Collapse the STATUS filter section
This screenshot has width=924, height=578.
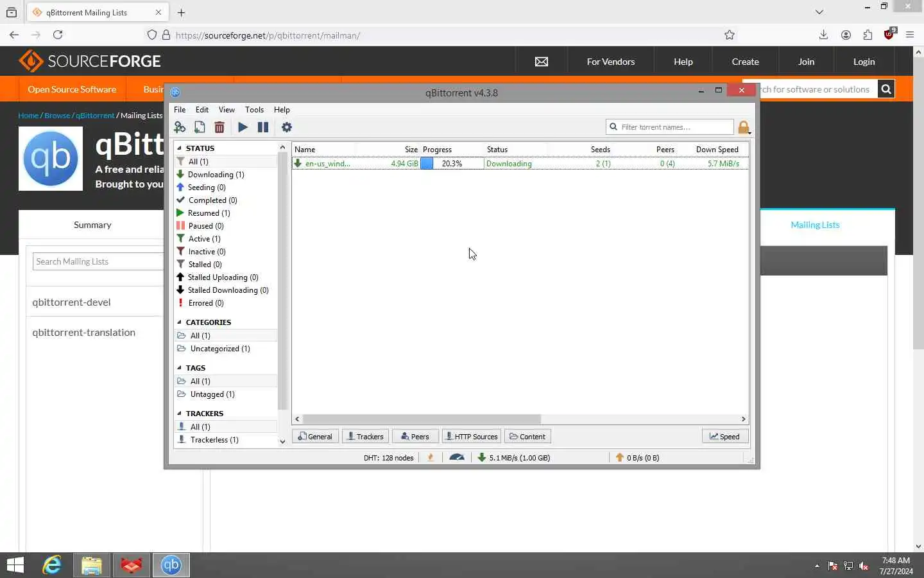point(180,148)
